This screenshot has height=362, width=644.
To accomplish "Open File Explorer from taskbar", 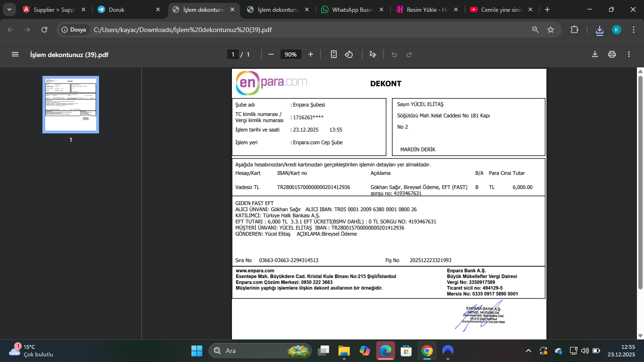I will [344, 351].
